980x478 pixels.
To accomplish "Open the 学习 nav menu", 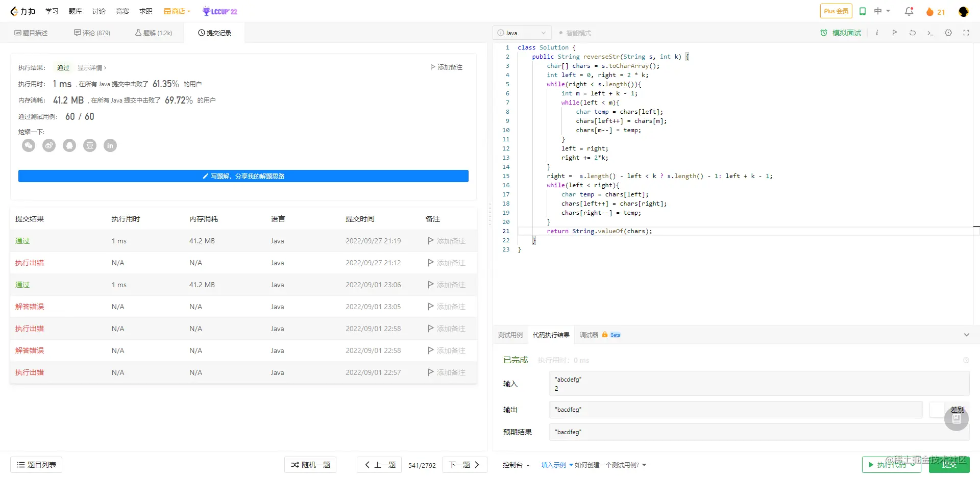I will coord(52,11).
